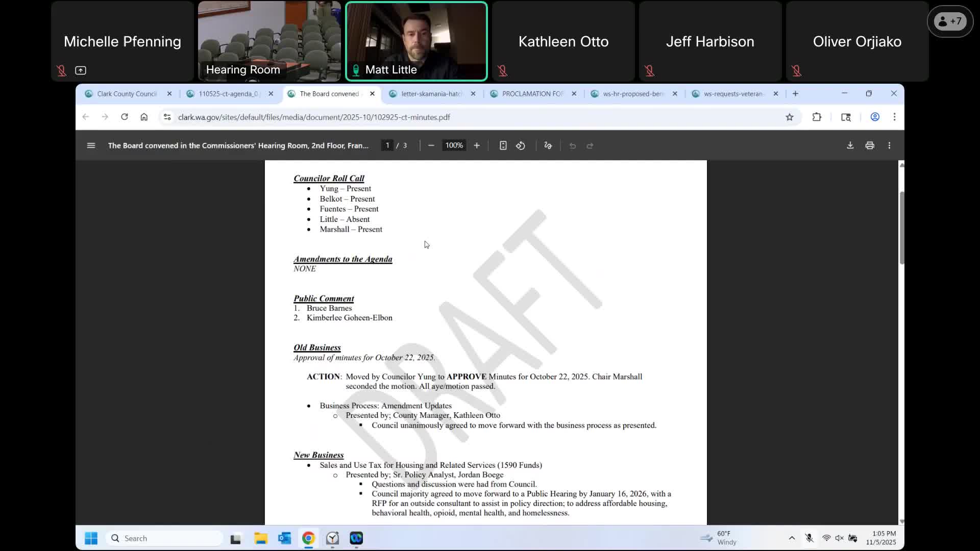
Task: Click the PDF page number field
Action: pyautogui.click(x=387, y=145)
